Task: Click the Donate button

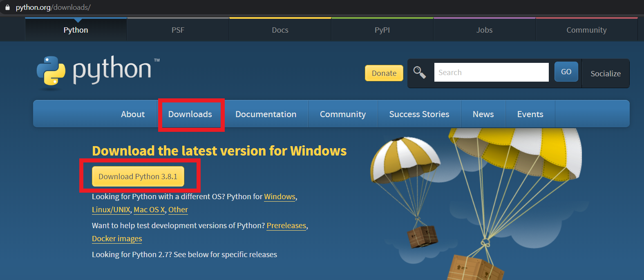Action: [384, 73]
